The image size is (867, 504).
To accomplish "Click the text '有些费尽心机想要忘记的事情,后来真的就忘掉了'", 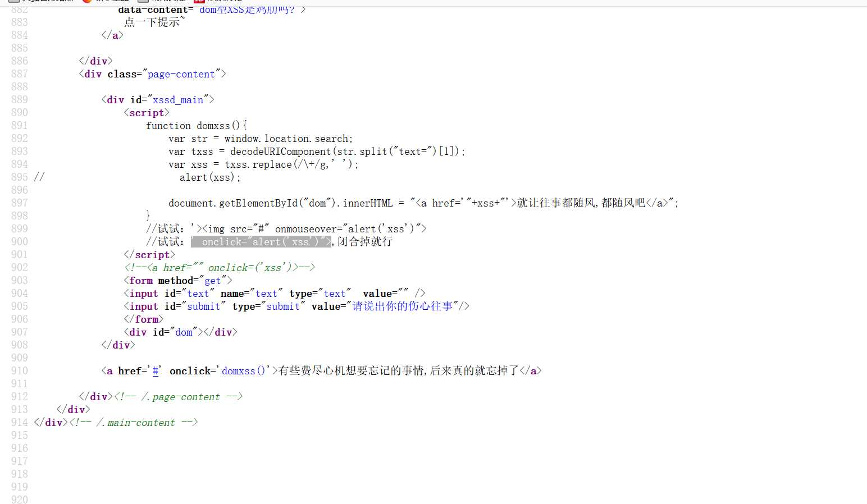I will pyautogui.click(x=399, y=370).
